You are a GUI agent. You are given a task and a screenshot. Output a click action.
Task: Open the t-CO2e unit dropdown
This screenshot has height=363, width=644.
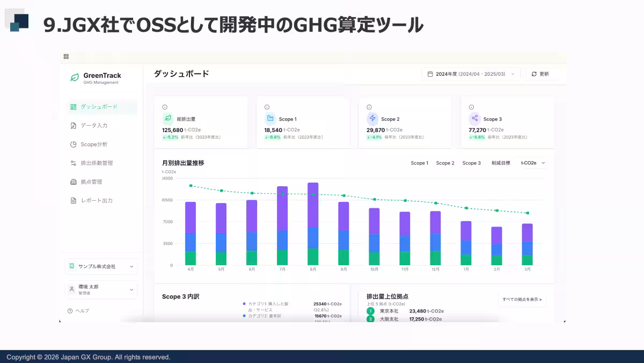(x=532, y=163)
